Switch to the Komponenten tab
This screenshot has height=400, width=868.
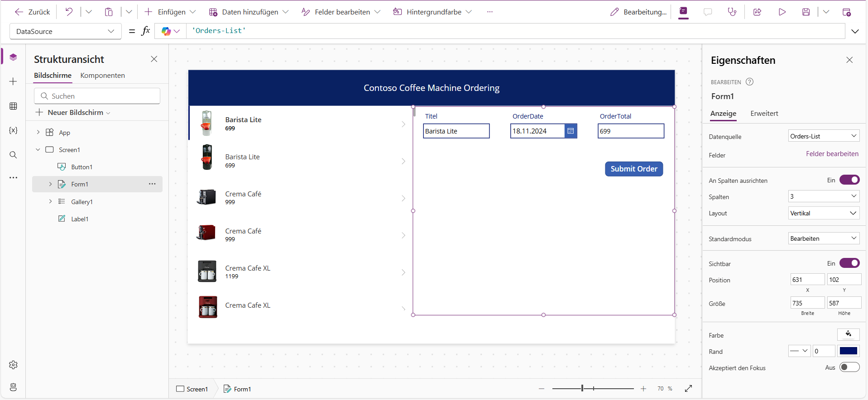tap(102, 76)
